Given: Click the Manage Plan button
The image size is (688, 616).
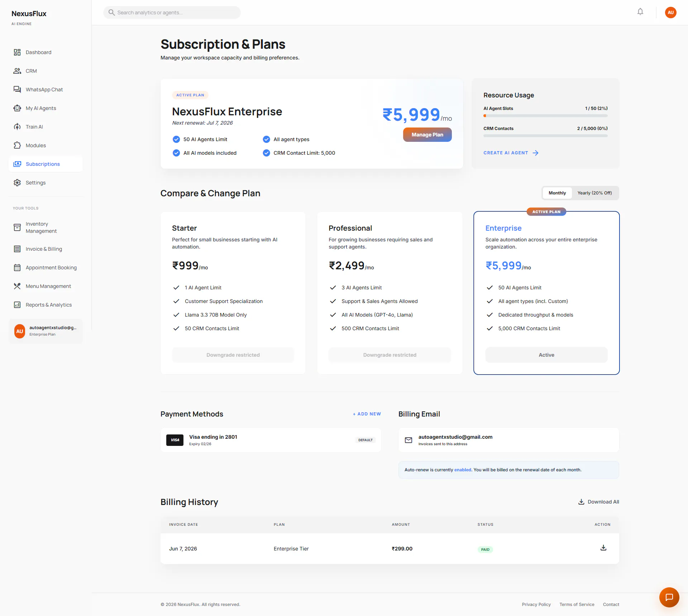Looking at the screenshot, I should coord(427,135).
